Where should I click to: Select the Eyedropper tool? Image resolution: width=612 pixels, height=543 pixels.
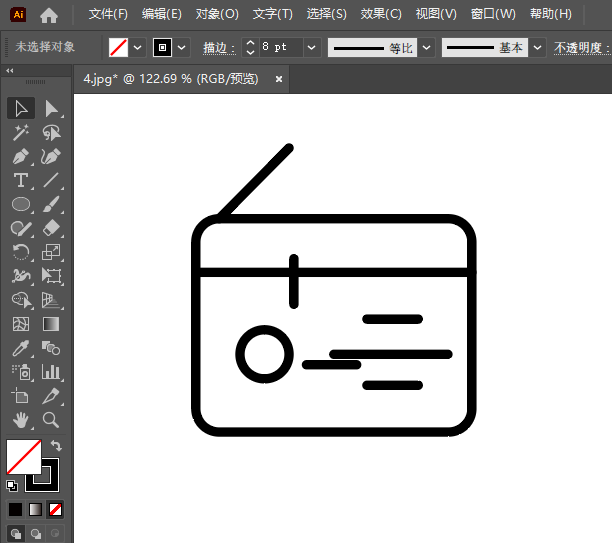point(21,348)
